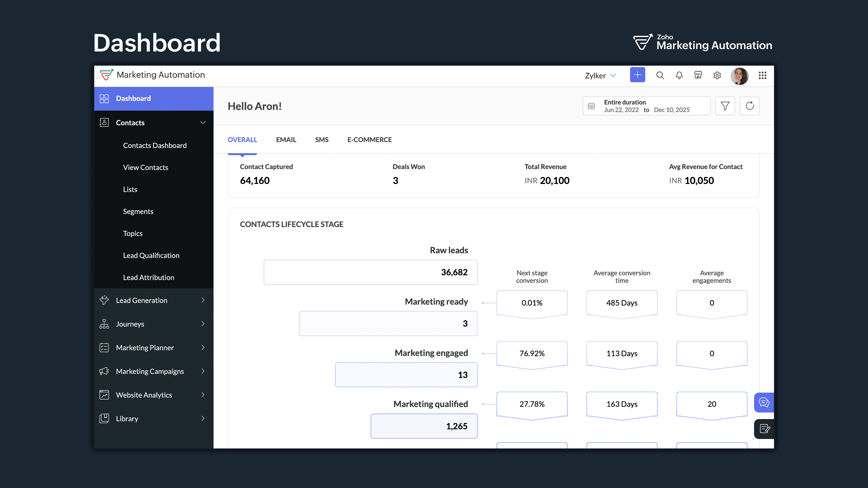
Task: Open the Marketplace icon in top bar
Action: click(698, 75)
